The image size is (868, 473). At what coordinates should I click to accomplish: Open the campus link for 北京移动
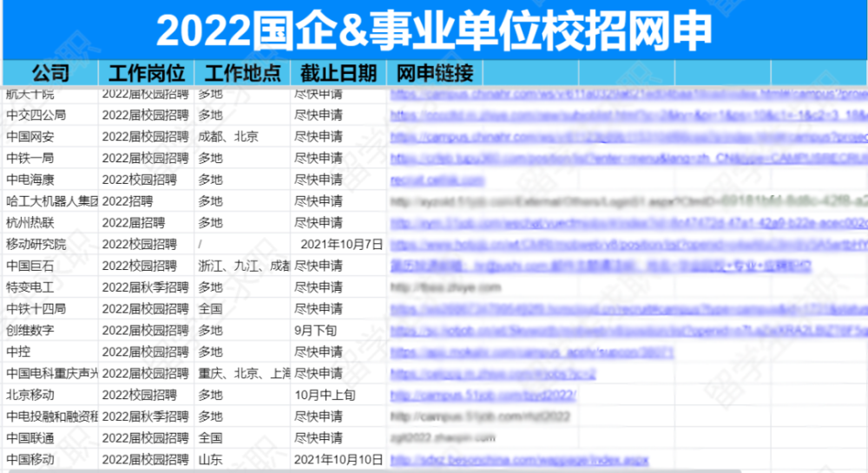click(483, 396)
